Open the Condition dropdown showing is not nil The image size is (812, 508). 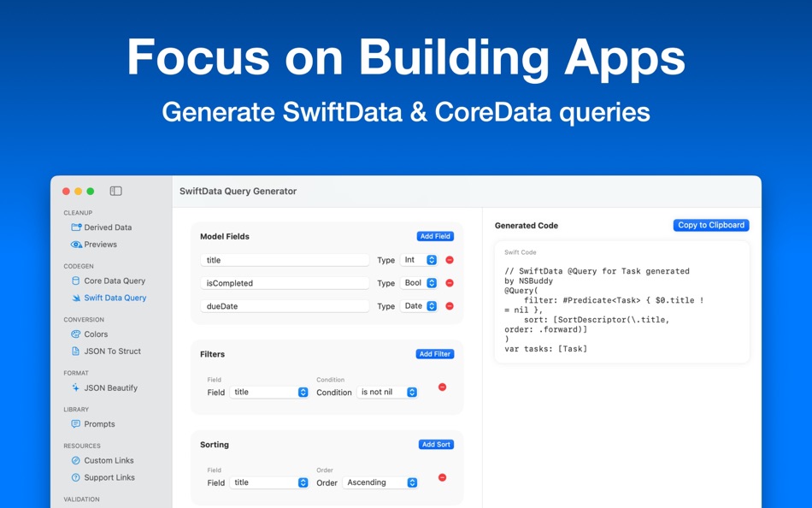387,392
